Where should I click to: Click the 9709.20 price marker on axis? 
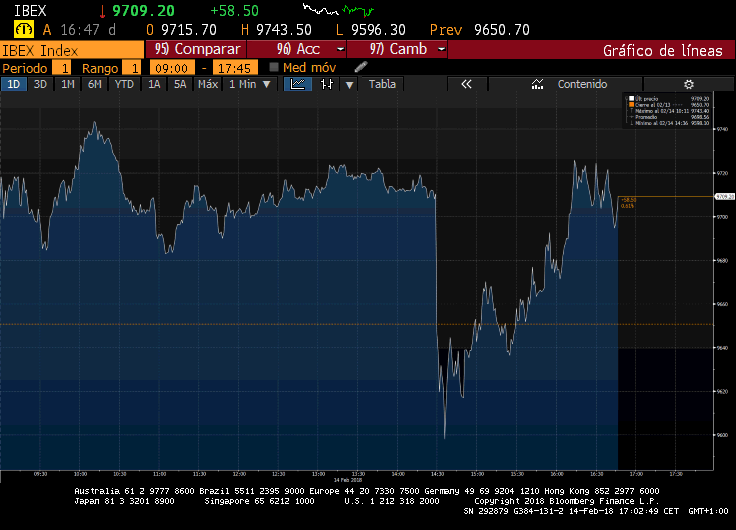[724, 197]
